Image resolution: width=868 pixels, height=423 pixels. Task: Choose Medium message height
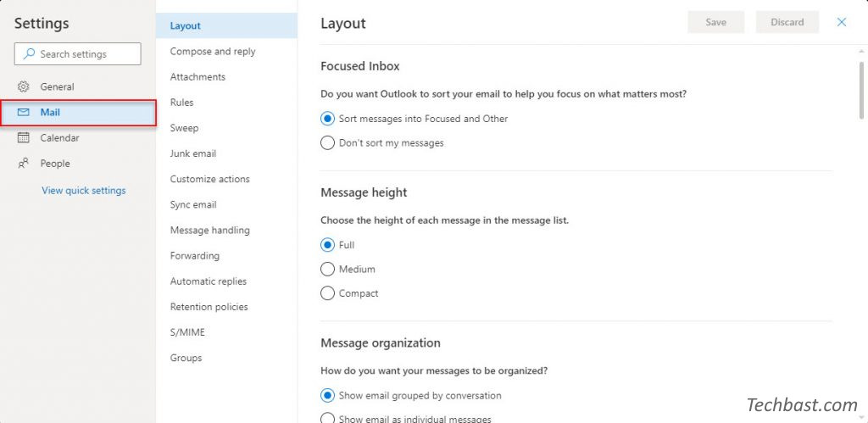pyautogui.click(x=348, y=269)
